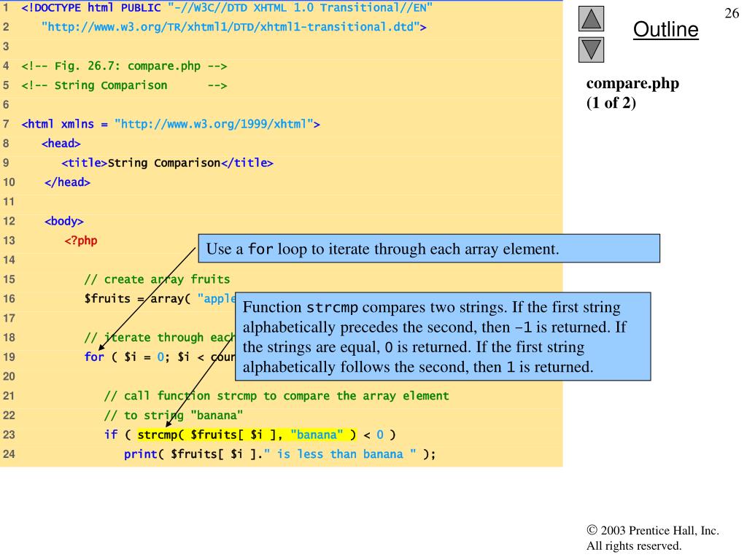Image resolution: width=747 pixels, height=560 pixels.
Task: Select the String Comparison title tag line
Action: (x=168, y=163)
